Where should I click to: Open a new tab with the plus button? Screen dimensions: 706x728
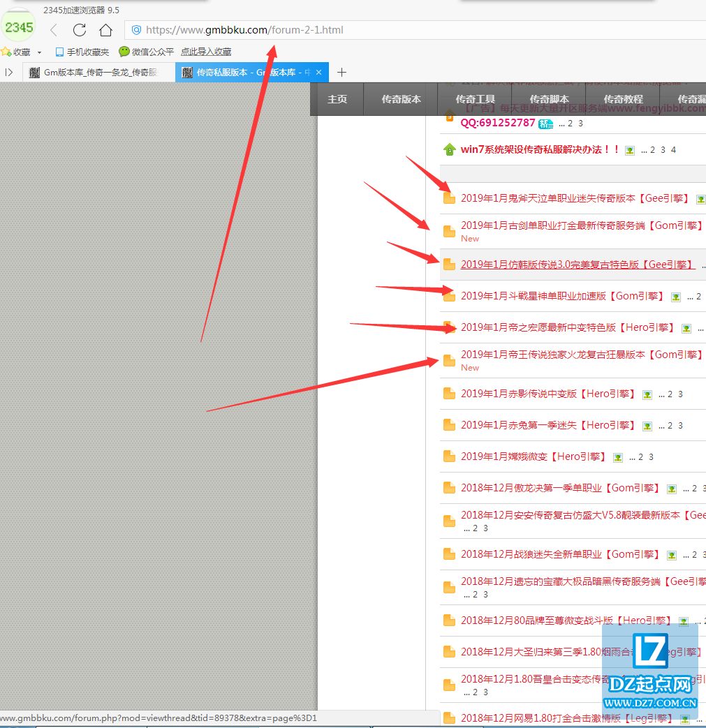[x=341, y=73]
